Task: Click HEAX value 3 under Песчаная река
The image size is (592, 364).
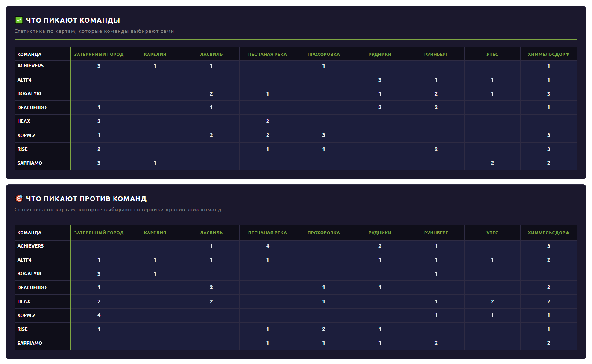Action: pyautogui.click(x=267, y=122)
